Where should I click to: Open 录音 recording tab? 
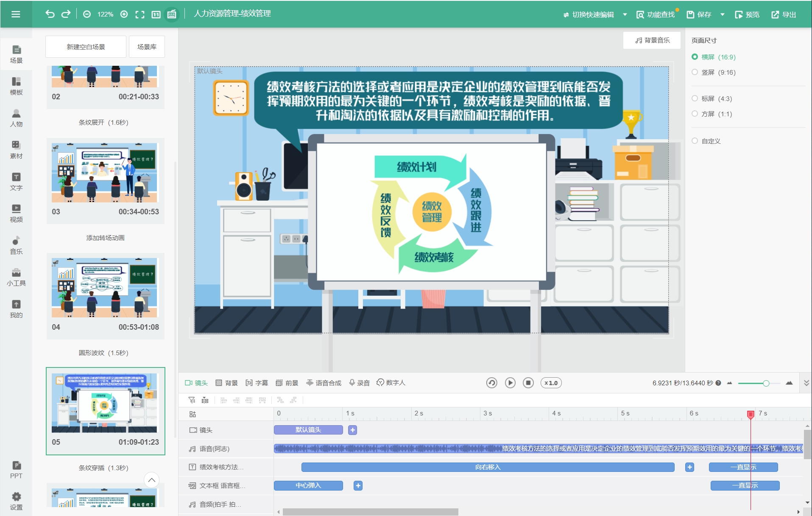359,383
